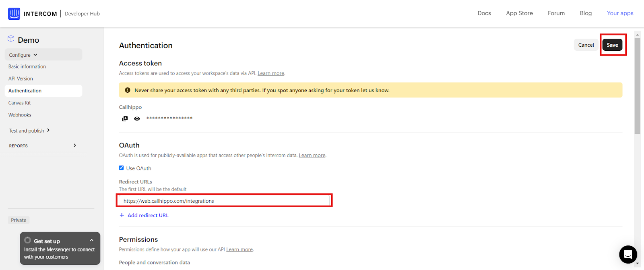Open API Version page
644x270 pixels.
click(21, 79)
